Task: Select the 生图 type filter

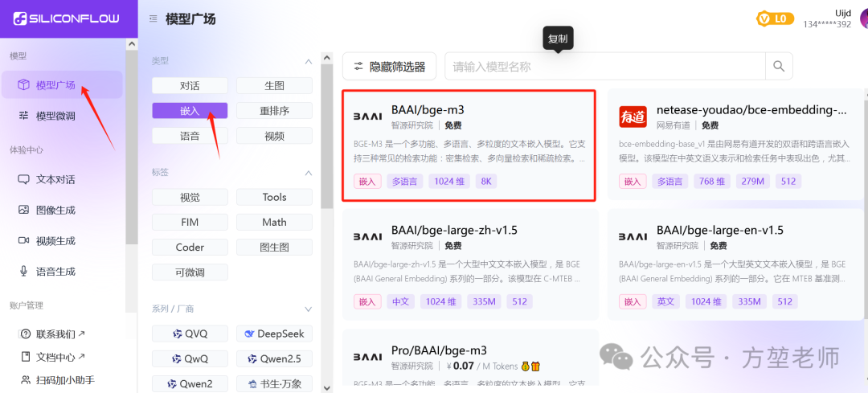Action: tap(274, 86)
